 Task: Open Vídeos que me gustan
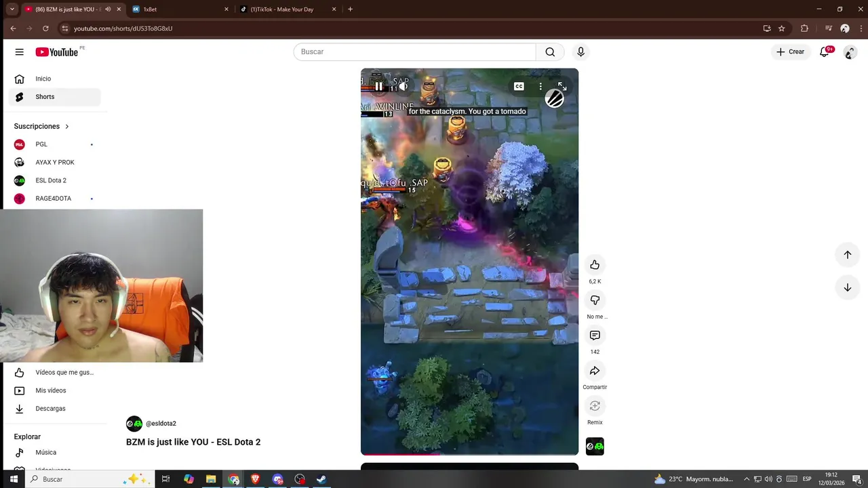(x=55, y=372)
